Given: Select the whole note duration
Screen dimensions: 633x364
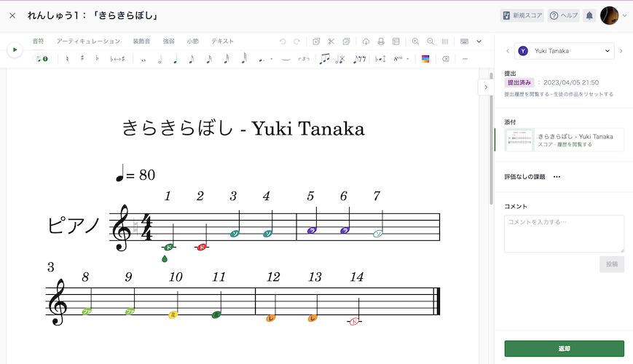Looking at the screenshot, I should pyautogui.click(x=143, y=59).
